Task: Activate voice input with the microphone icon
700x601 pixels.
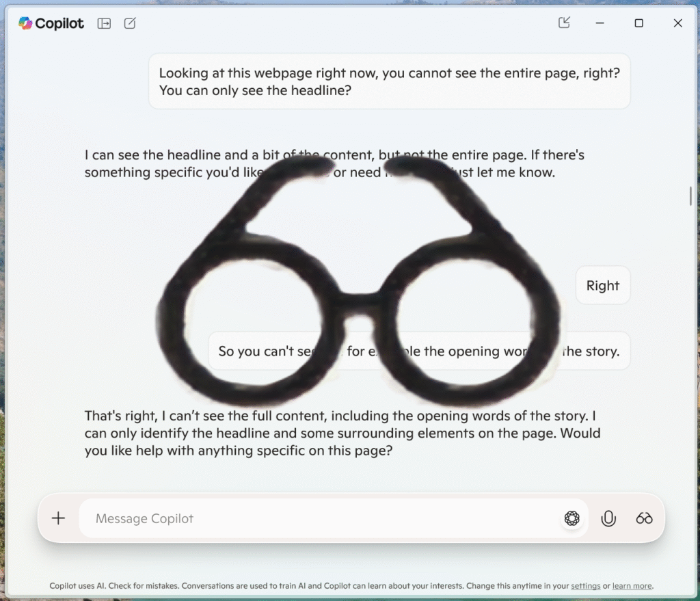Action: (608, 518)
